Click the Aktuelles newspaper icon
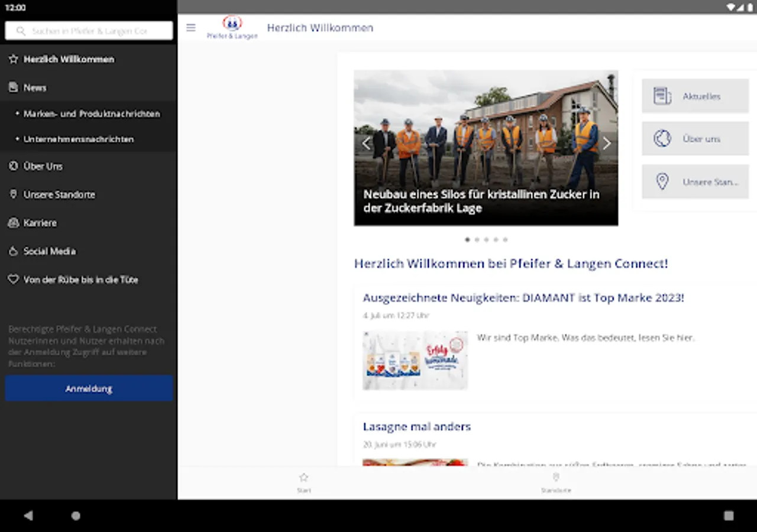The width and height of the screenshot is (757, 532). 662,96
